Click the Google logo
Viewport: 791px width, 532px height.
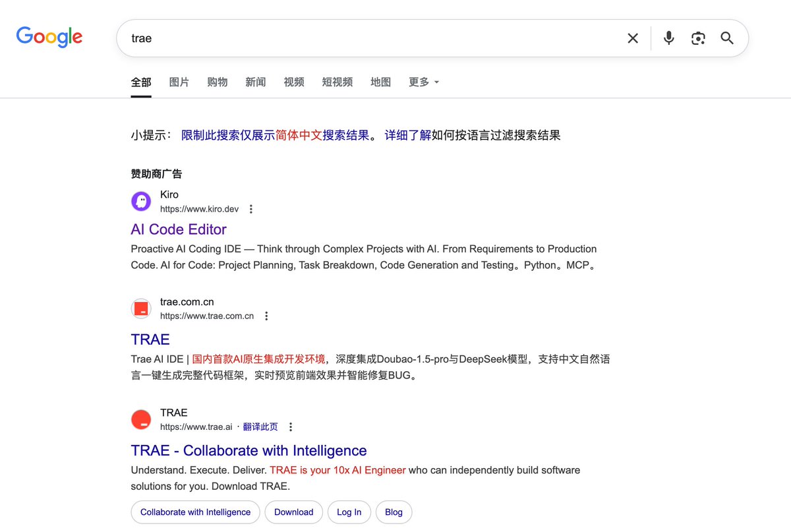(49, 38)
